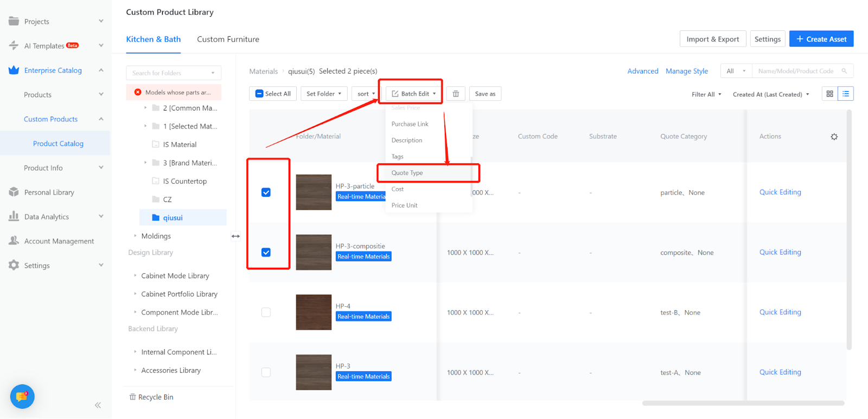Screen dimensions: 868x419
Task: Choose Quote Type from the menu
Action: click(x=407, y=173)
